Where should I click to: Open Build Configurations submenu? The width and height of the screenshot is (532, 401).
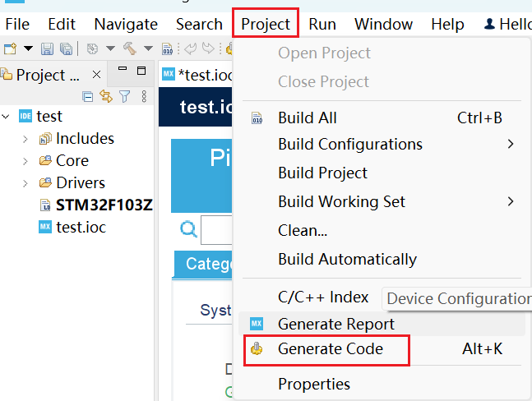[349, 145]
